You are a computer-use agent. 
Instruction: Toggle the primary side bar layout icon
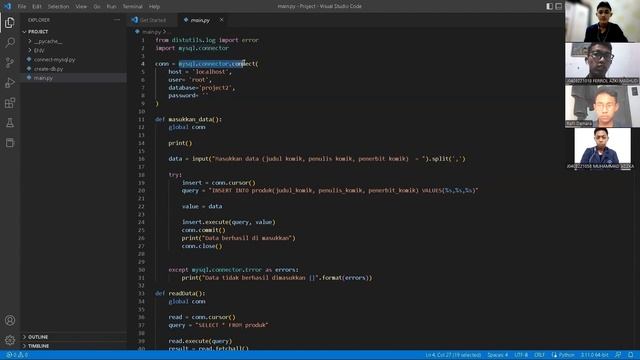click(549, 6)
